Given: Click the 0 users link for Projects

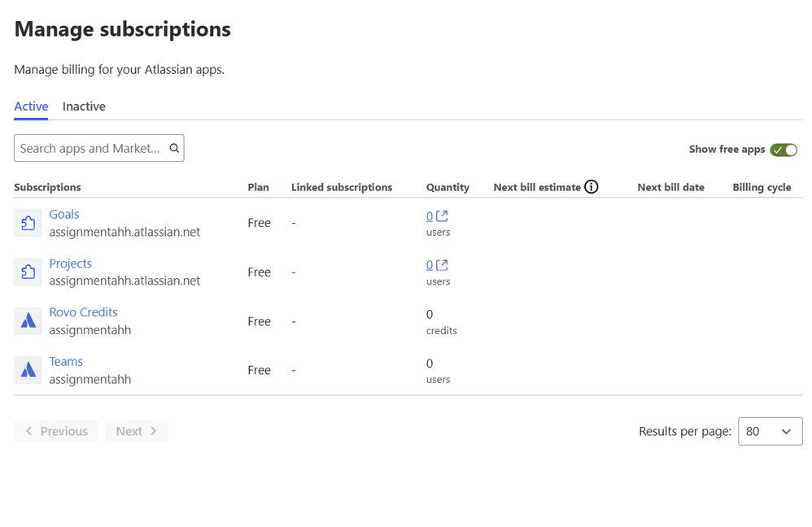Looking at the screenshot, I should (x=430, y=265).
